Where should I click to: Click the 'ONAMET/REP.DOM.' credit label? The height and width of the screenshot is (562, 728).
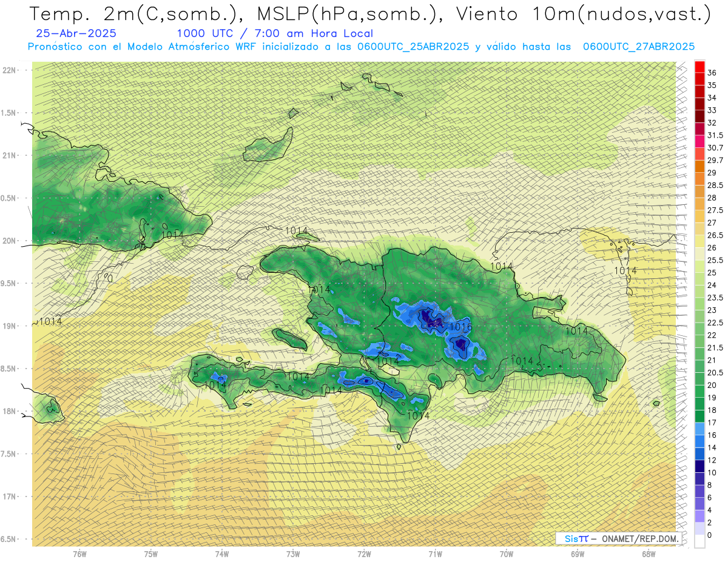point(640,538)
